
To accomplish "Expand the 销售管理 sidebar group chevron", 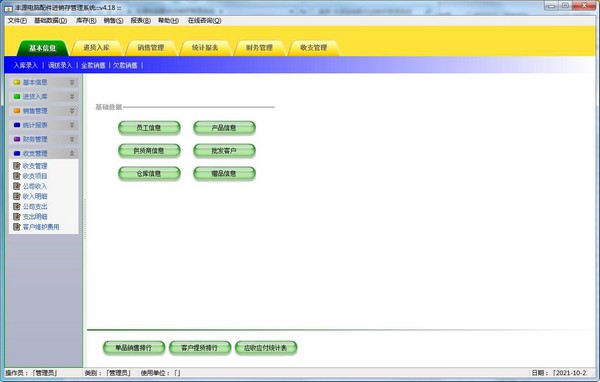I will (72, 111).
